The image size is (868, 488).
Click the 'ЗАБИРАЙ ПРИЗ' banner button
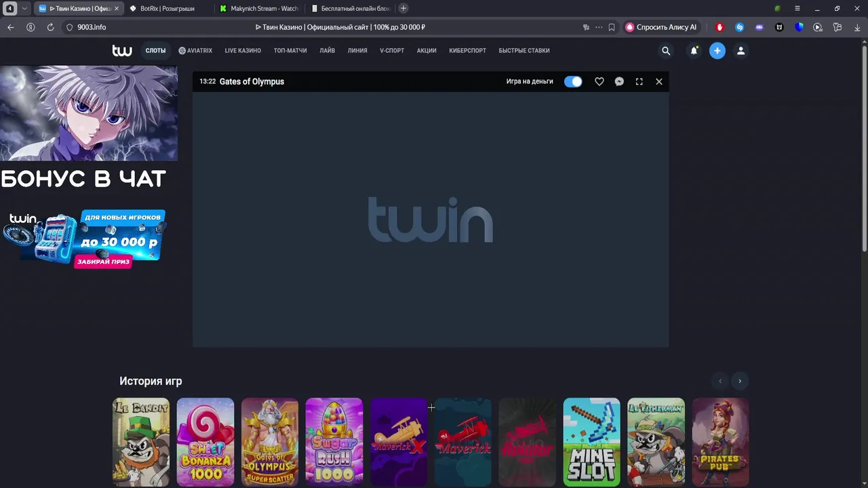point(103,262)
